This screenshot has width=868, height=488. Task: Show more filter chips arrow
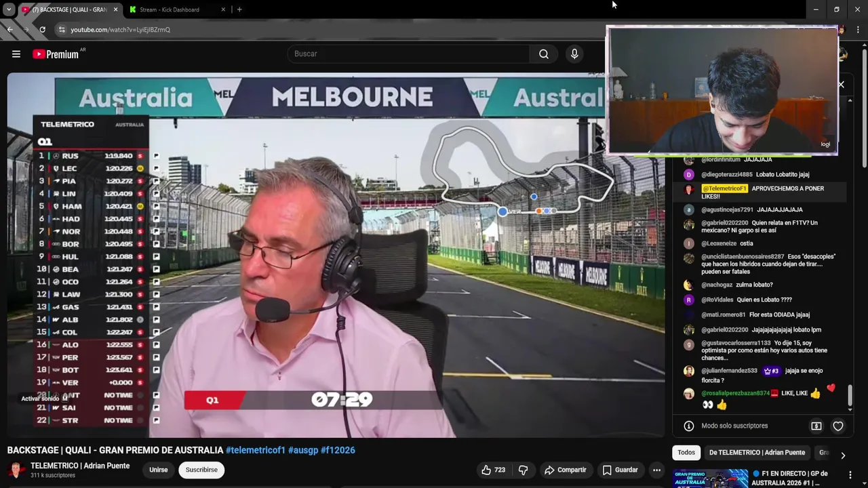pos(843,455)
